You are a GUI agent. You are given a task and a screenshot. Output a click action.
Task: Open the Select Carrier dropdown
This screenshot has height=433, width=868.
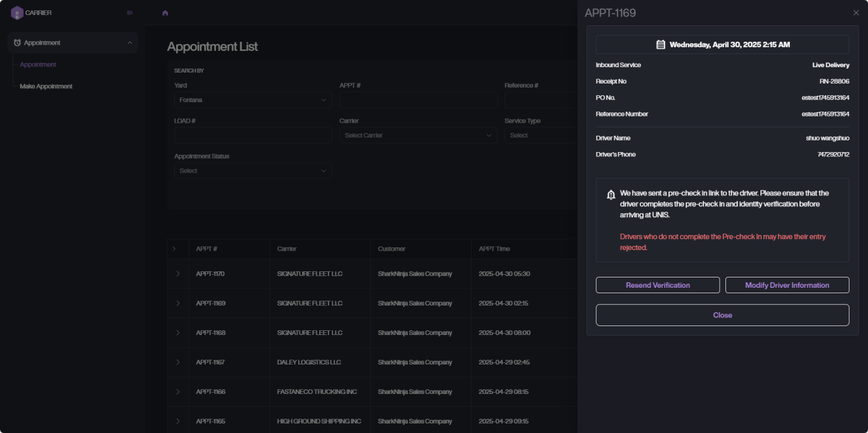click(418, 136)
